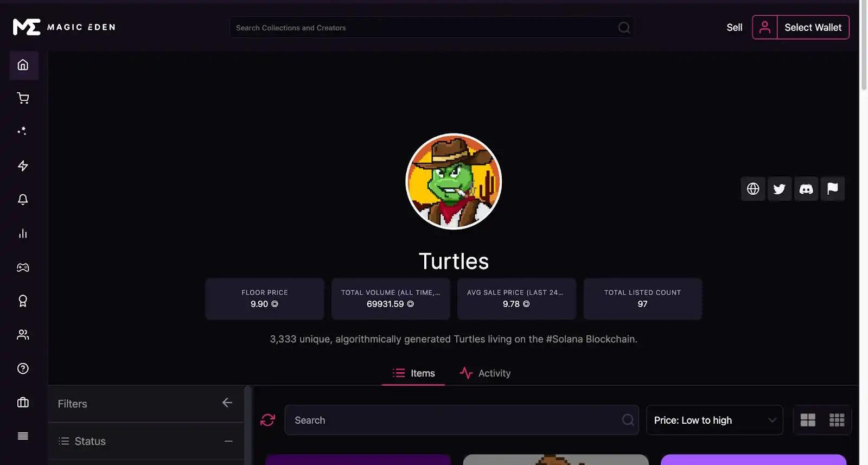Open the Turtles Discord link icon
This screenshot has height=465, width=868.
point(806,189)
